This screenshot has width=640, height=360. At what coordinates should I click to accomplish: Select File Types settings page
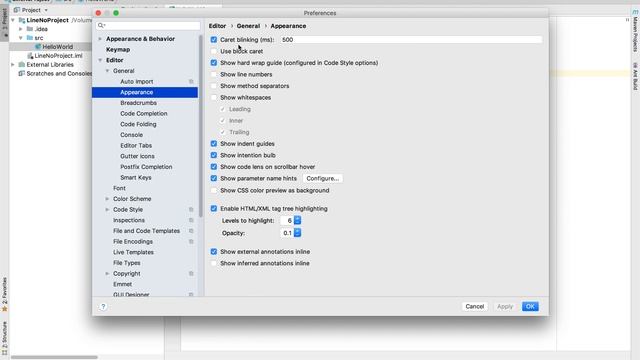click(x=127, y=263)
